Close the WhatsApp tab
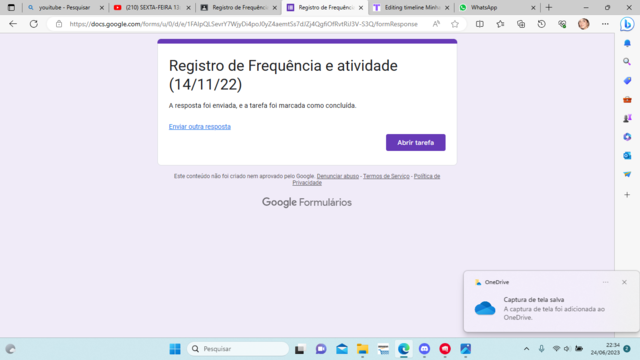The image size is (640, 360). [533, 7]
